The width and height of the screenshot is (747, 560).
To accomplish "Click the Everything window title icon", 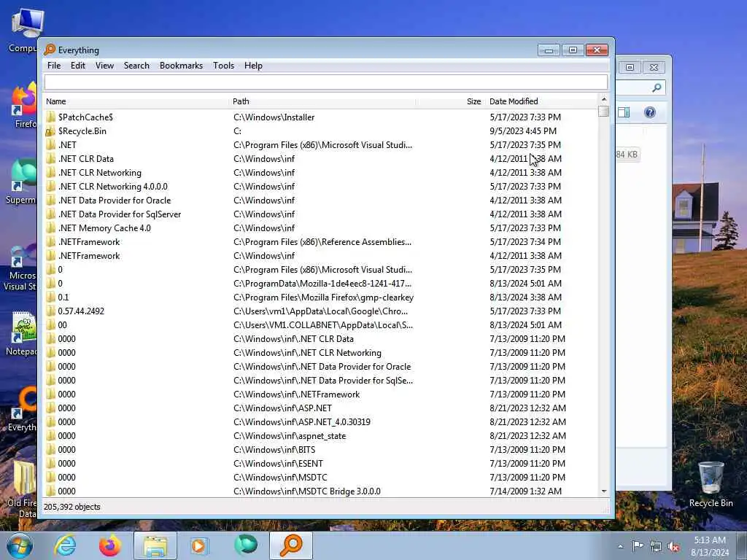I will tap(50, 50).
